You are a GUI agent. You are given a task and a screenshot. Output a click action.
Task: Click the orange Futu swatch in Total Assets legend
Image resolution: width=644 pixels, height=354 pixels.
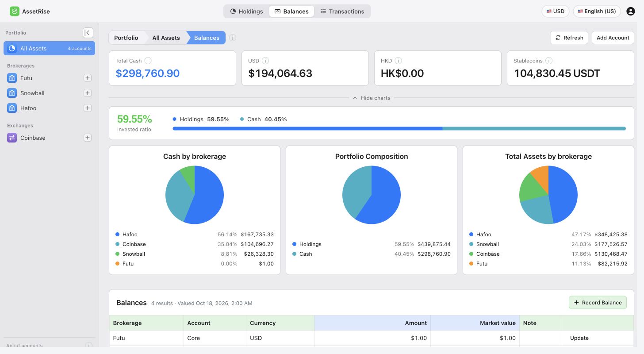pos(471,264)
